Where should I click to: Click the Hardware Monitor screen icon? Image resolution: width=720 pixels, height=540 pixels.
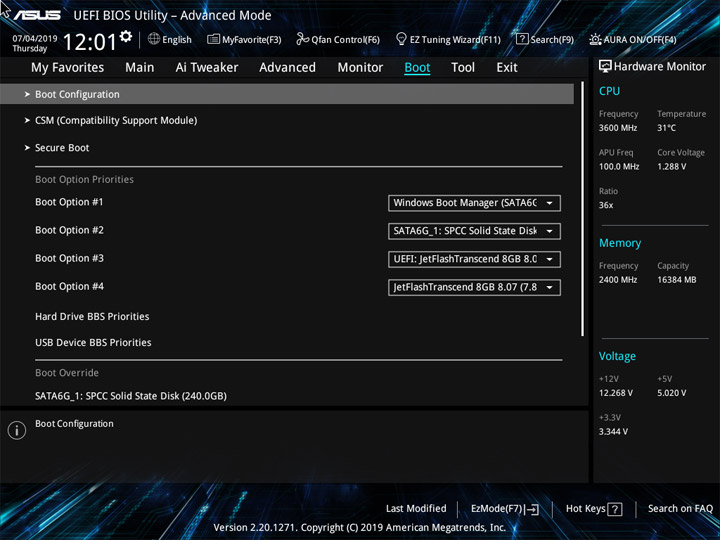pos(605,66)
